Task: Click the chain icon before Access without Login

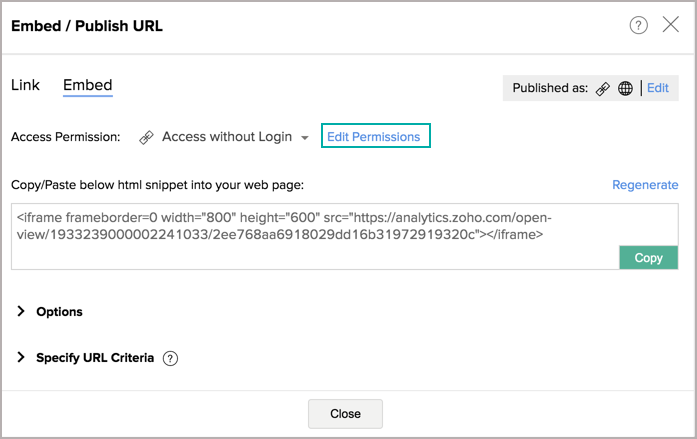Action: click(x=146, y=137)
